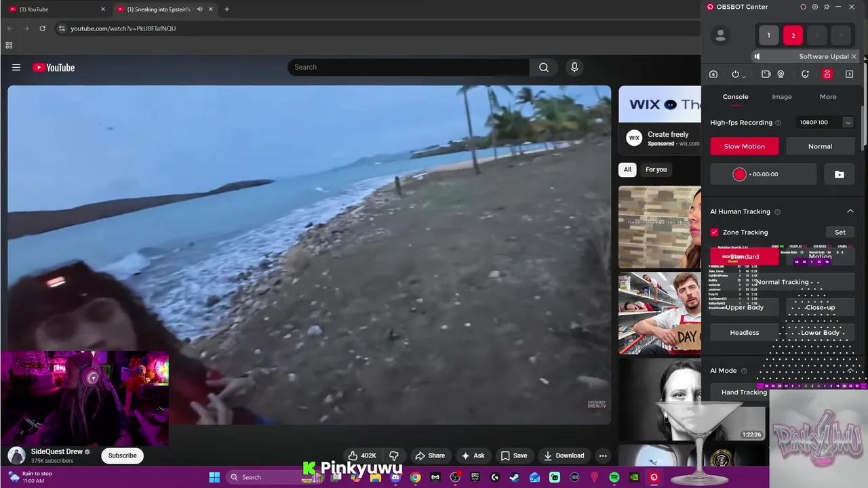Switch to the Image tab

(782, 97)
